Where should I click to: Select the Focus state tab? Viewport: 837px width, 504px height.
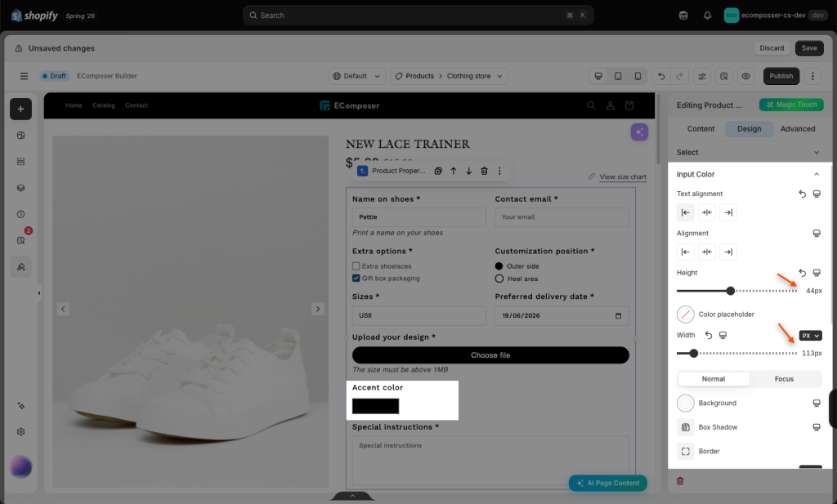click(784, 379)
